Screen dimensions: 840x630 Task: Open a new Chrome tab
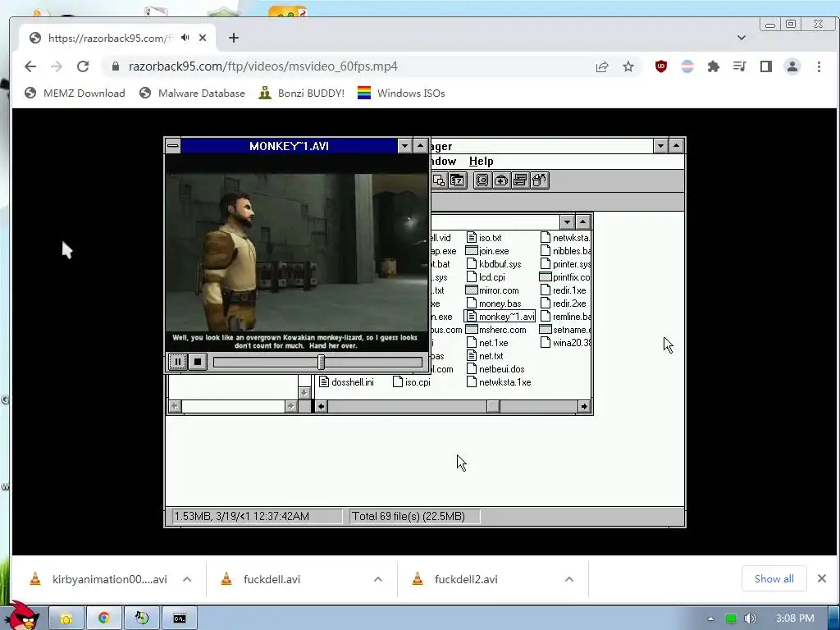coord(234,38)
